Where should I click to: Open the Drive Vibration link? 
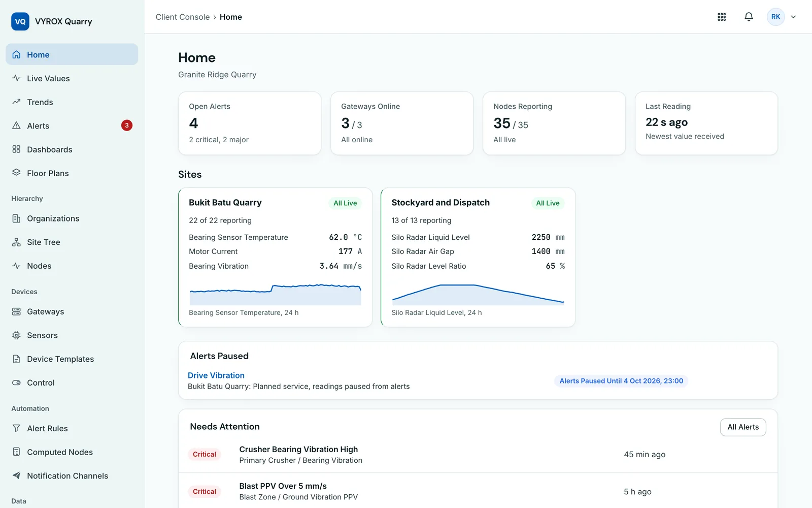216,375
